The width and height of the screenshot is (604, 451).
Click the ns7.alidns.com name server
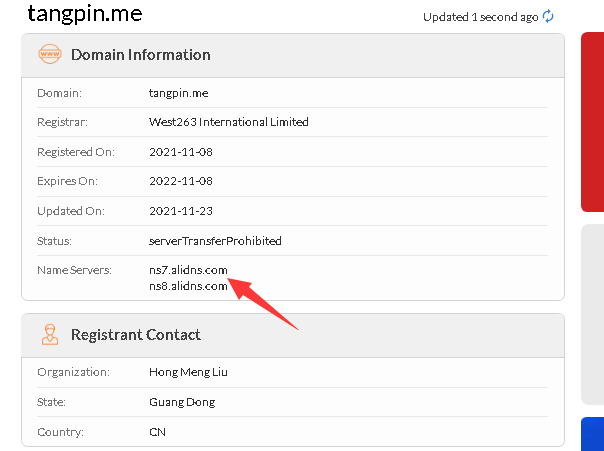(x=188, y=270)
